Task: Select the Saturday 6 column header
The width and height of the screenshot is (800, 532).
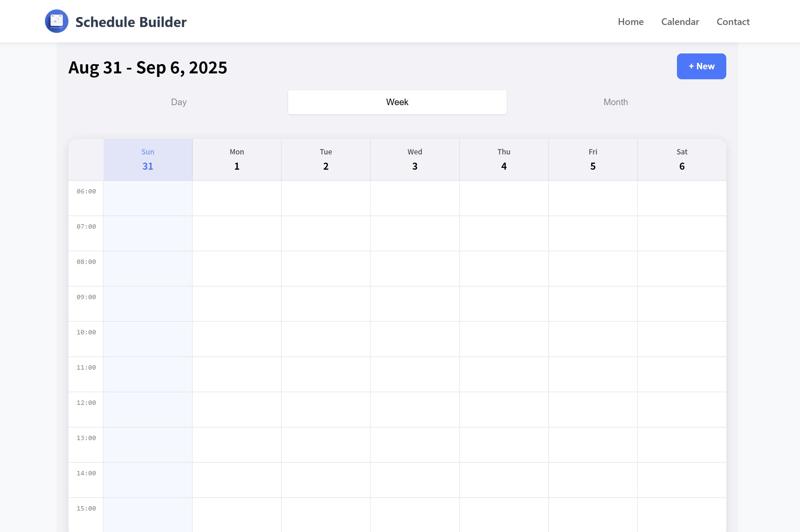Action: pyautogui.click(x=682, y=159)
